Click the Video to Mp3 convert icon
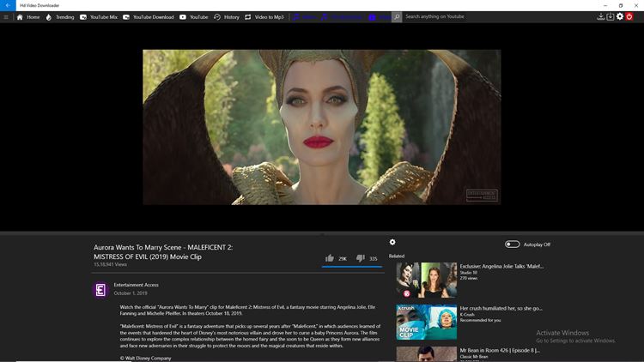This screenshot has height=362, width=644. [x=248, y=17]
